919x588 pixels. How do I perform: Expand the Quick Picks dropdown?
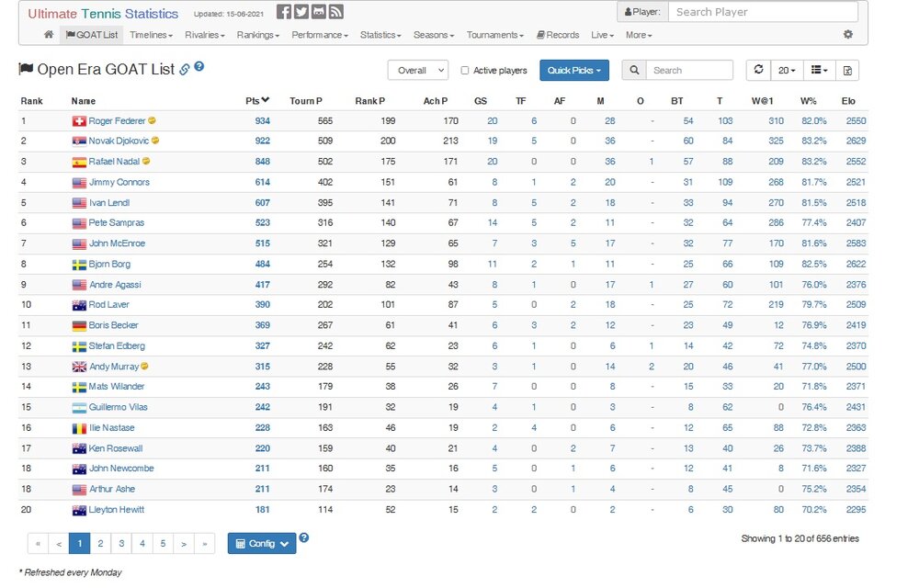574,70
